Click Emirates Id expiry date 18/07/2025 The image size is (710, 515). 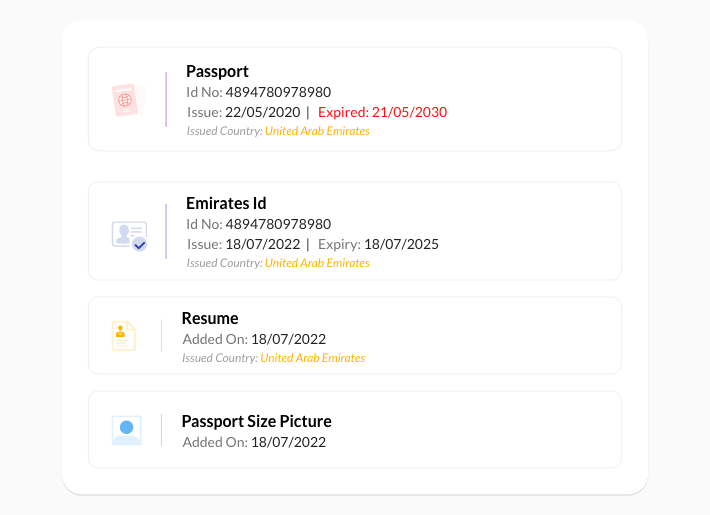402,244
